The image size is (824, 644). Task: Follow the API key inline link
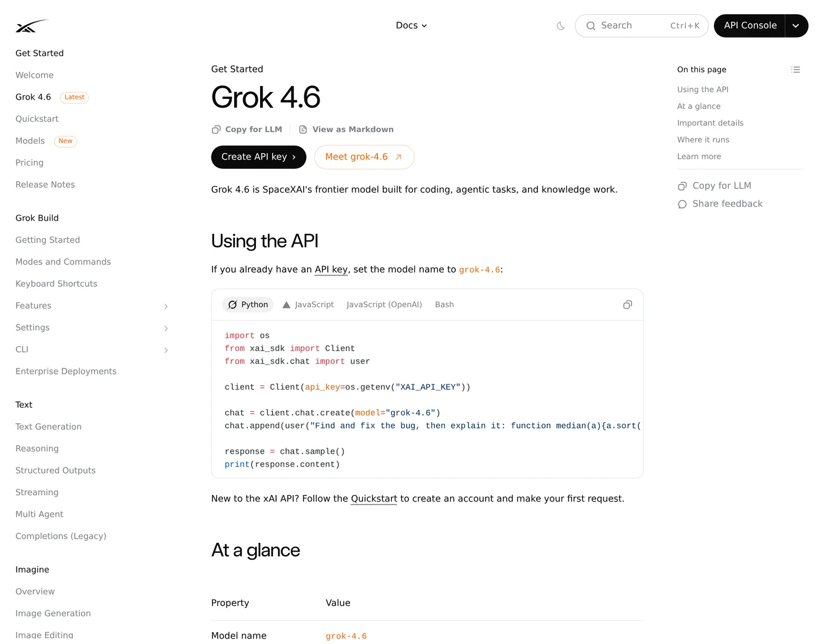point(331,270)
